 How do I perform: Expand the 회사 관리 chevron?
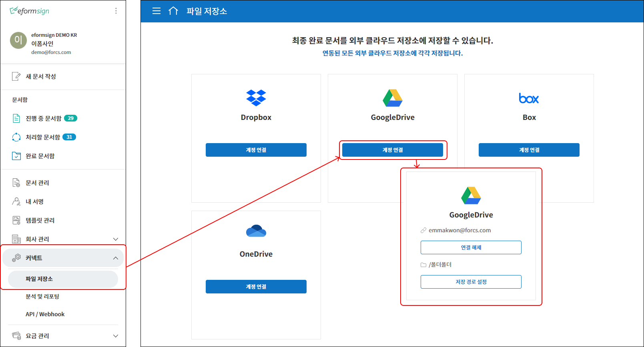point(116,239)
